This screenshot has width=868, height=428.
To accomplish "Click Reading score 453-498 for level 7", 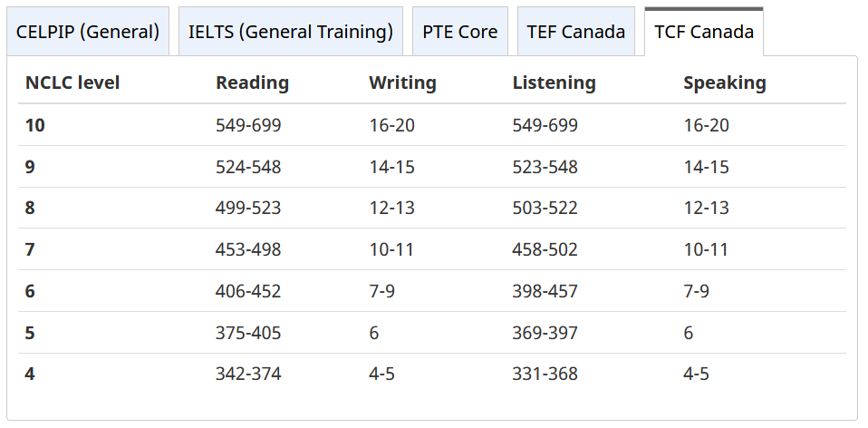I will point(248,249).
